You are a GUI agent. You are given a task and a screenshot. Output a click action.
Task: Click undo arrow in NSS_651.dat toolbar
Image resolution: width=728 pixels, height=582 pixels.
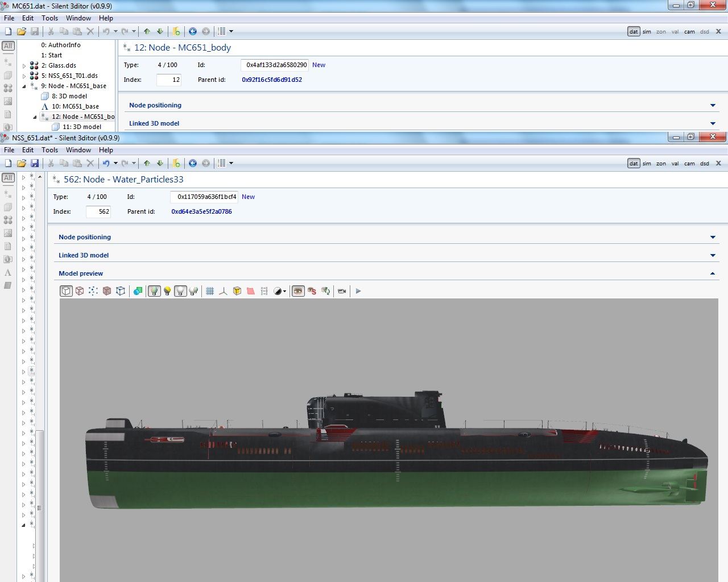pos(106,164)
